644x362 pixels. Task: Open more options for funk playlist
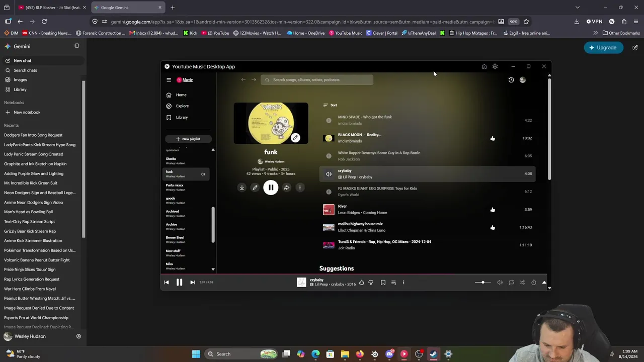pyautogui.click(x=300, y=188)
